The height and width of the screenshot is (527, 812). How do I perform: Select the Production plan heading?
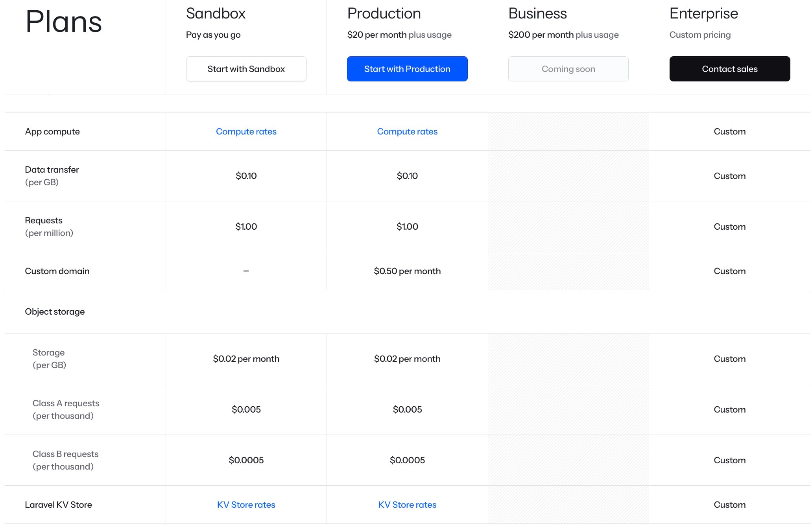(x=384, y=14)
